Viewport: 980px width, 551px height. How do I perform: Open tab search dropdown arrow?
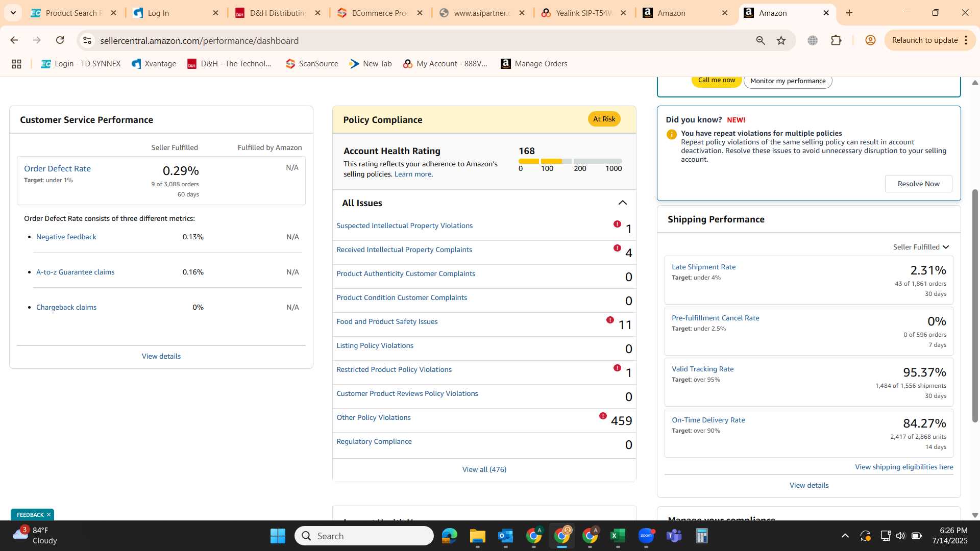coord(13,13)
